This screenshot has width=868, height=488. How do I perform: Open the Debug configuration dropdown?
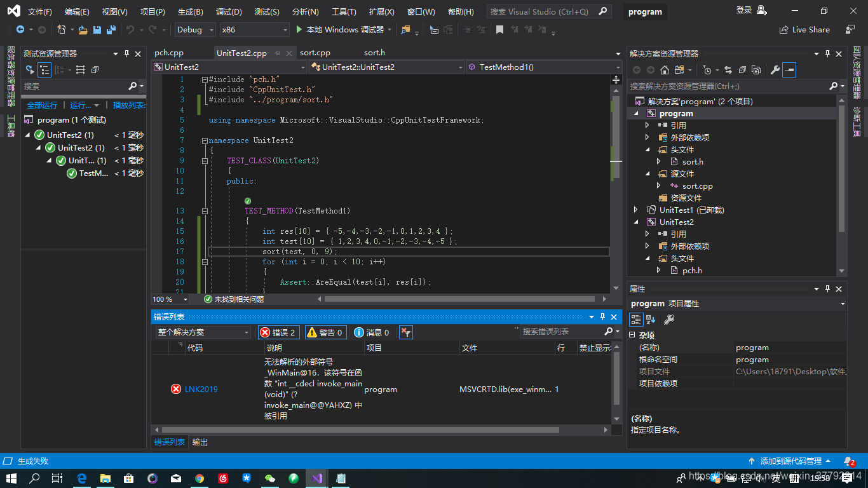click(x=195, y=29)
